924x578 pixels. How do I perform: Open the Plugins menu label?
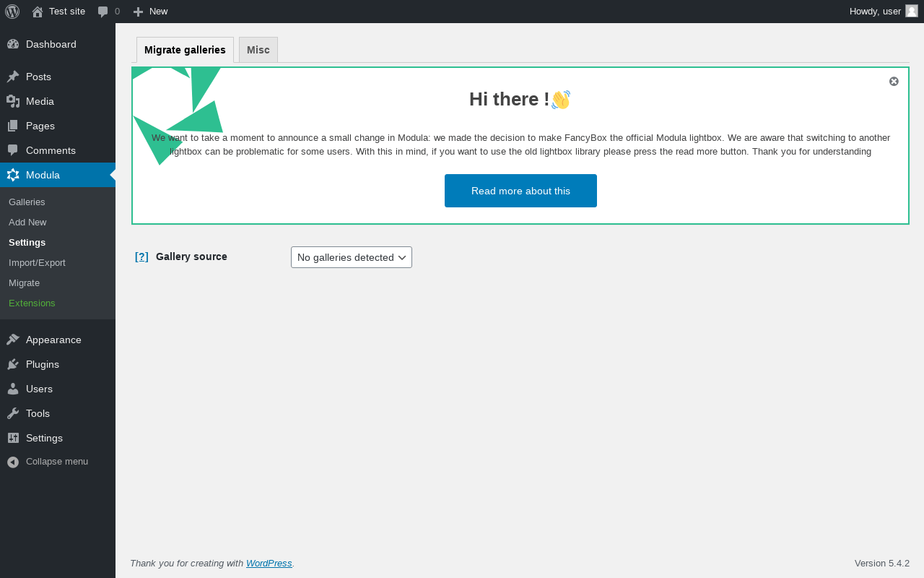click(x=43, y=364)
